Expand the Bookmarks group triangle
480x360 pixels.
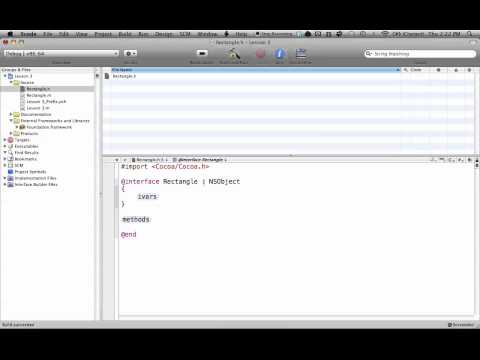(5, 159)
